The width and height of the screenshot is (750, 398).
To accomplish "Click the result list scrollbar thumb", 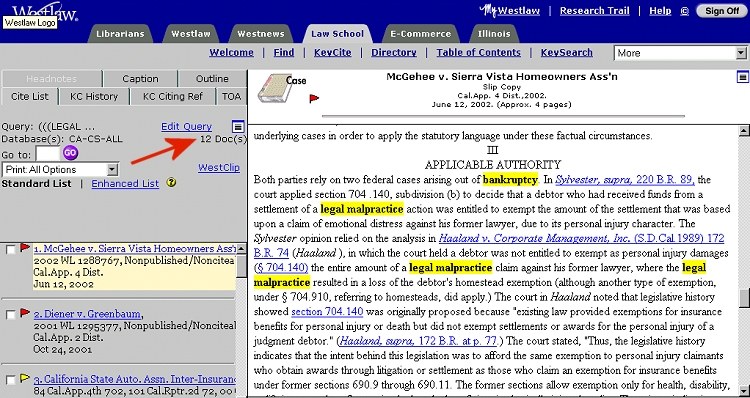I will (242, 266).
